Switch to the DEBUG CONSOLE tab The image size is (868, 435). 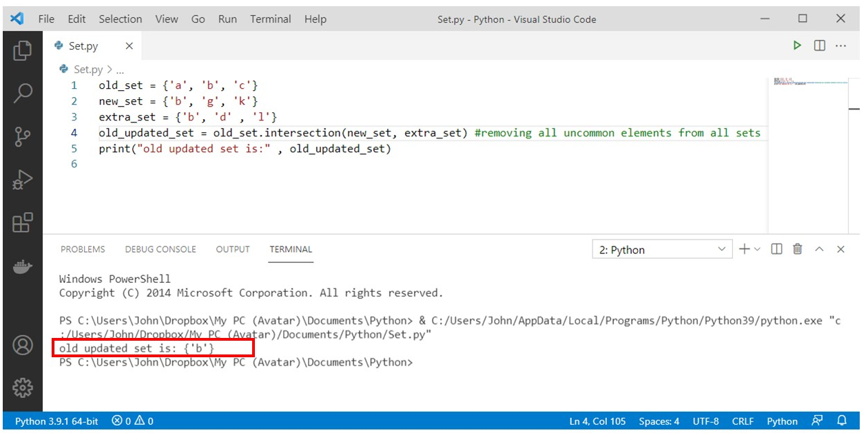[161, 249]
